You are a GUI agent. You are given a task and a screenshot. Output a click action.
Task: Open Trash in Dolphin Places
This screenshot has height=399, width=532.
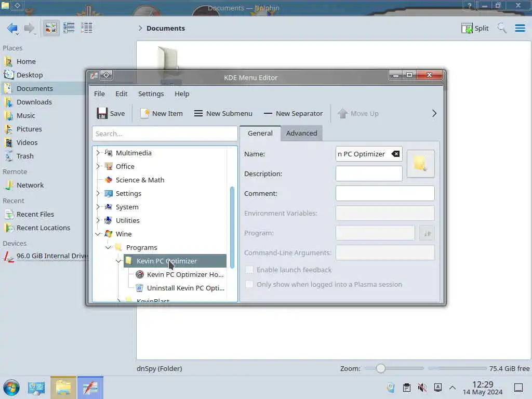point(25,156)
